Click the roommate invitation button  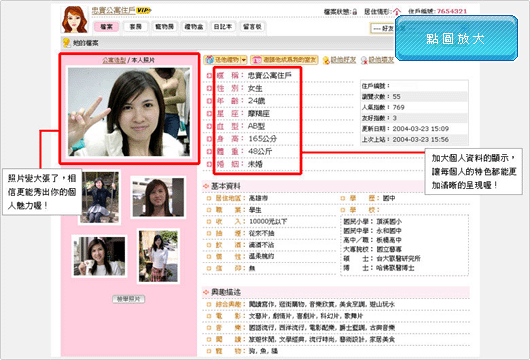(x=284, y=60)
